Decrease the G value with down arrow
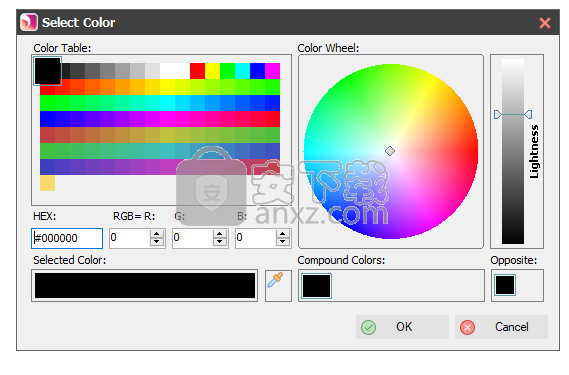The height and width of the screenshot is (375, 569). (x=220, y=242)
